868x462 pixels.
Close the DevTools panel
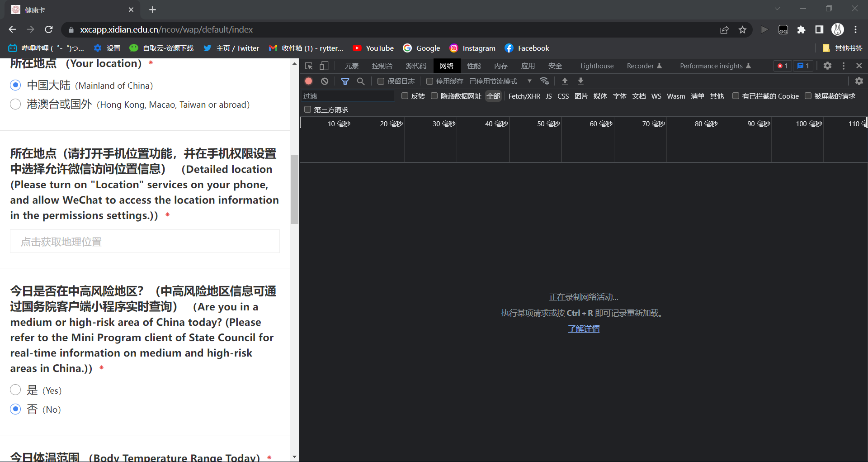[859, 66]
